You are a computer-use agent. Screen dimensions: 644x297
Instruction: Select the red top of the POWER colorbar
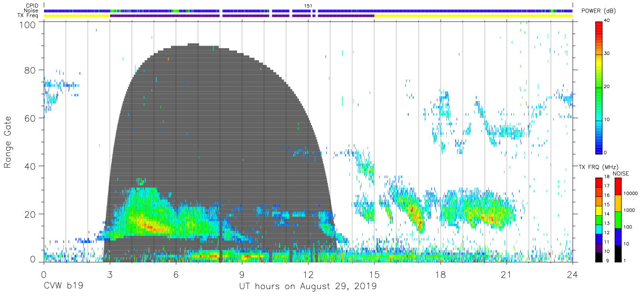coord(599,26)
